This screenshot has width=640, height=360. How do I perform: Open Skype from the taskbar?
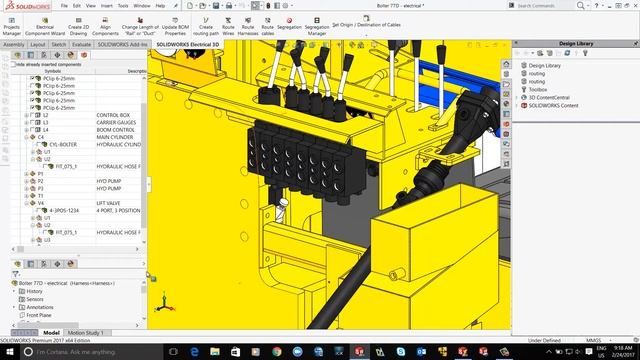coord(401,351)
